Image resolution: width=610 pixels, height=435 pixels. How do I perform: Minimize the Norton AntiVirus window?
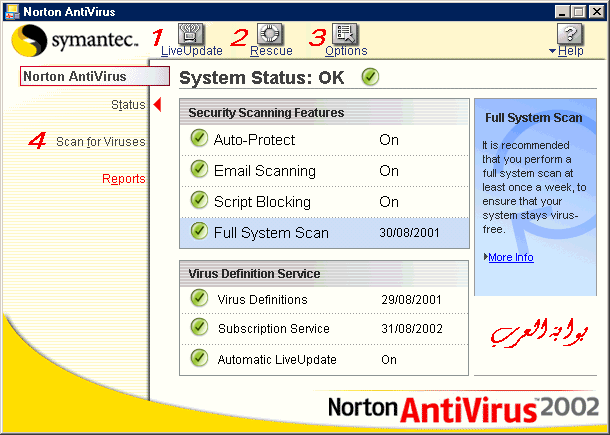[x=562, y=12]
